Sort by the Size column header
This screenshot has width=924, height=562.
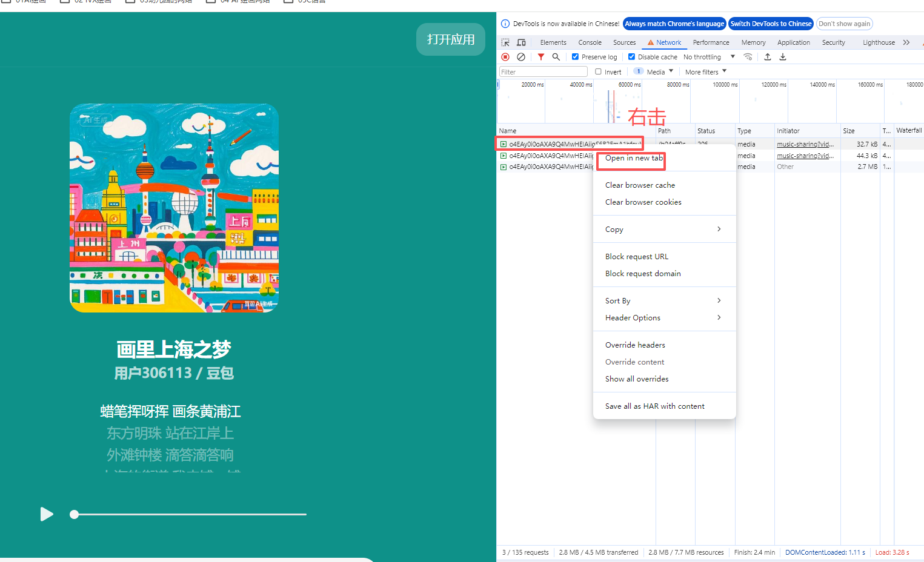[x=860, y=131]
